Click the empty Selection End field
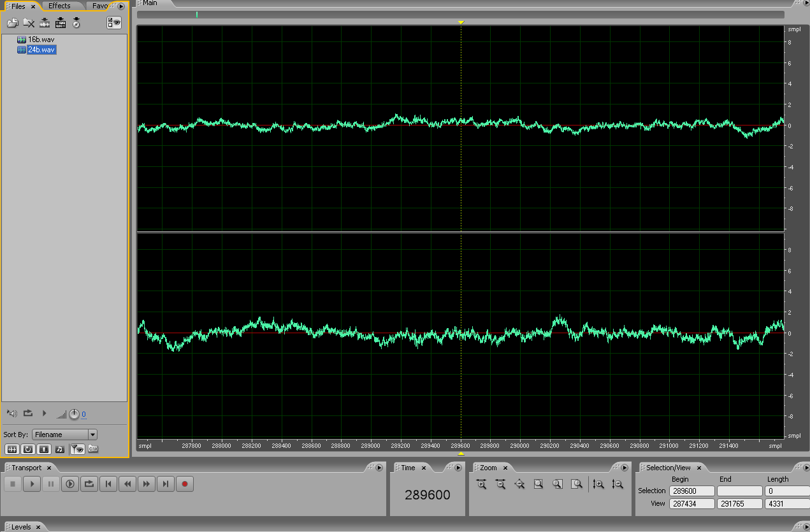Image resolution: width=810 pixels, height=532 pixels. point(739,491)
